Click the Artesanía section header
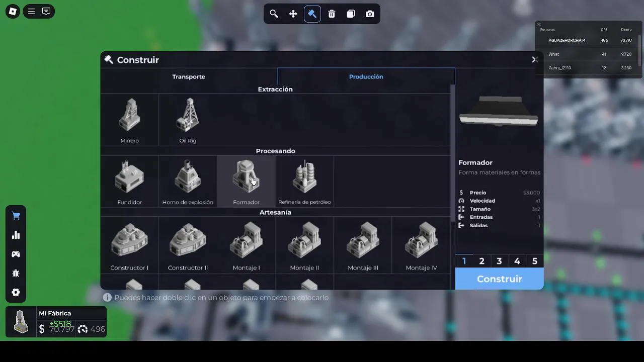This screenshot has height=362, width=644. (275, 212)
